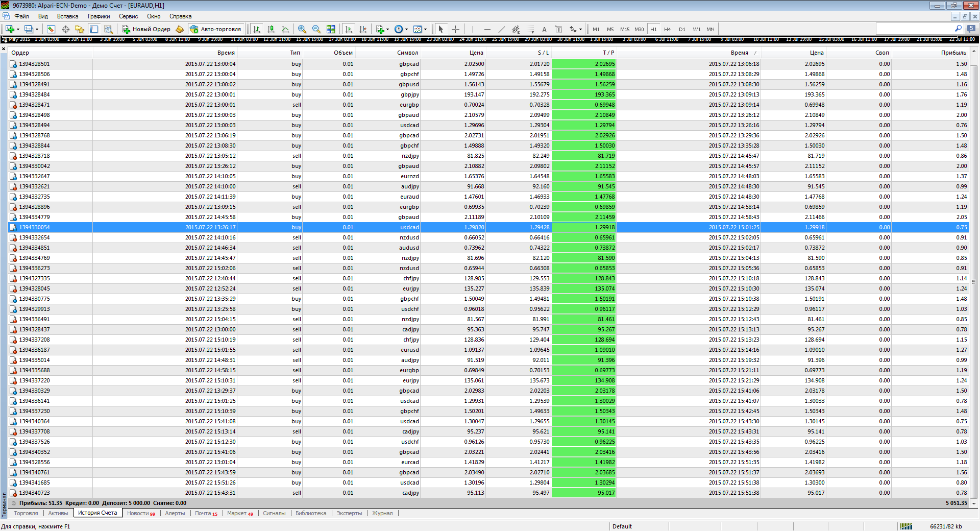
Task: Toggle the Auto-trading button
Action: pyautogui.click(x=215, y=29)
